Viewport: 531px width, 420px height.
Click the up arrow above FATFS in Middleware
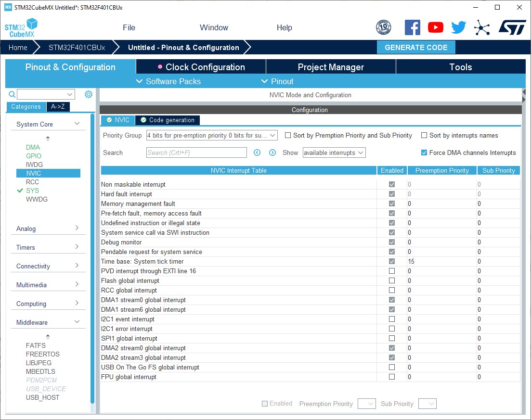[x=48, y=337]
